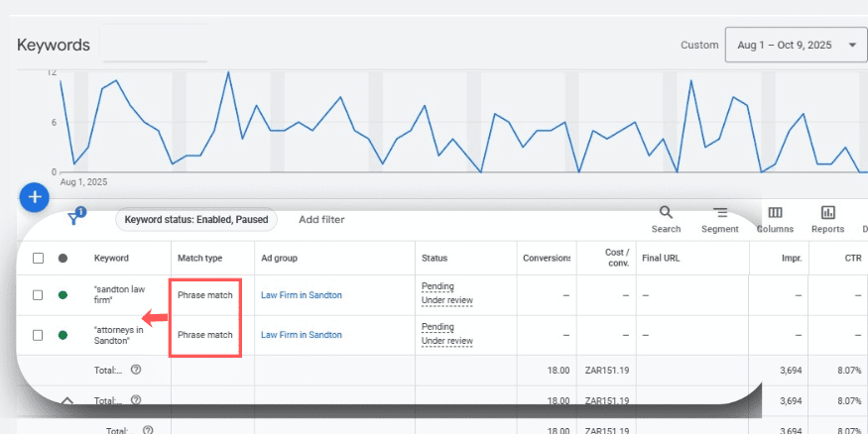The width and height of the screenshot is (868, 434).
Task: Open green status dot dropdown for "attorneys in Sandton"
Action: (63, 335)
